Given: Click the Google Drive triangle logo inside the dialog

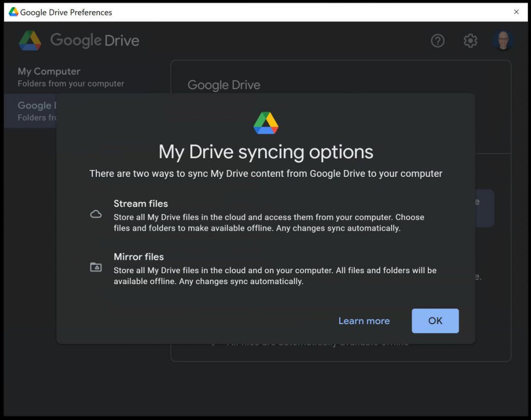Looking at the screenshot, I should coord(265,123).
